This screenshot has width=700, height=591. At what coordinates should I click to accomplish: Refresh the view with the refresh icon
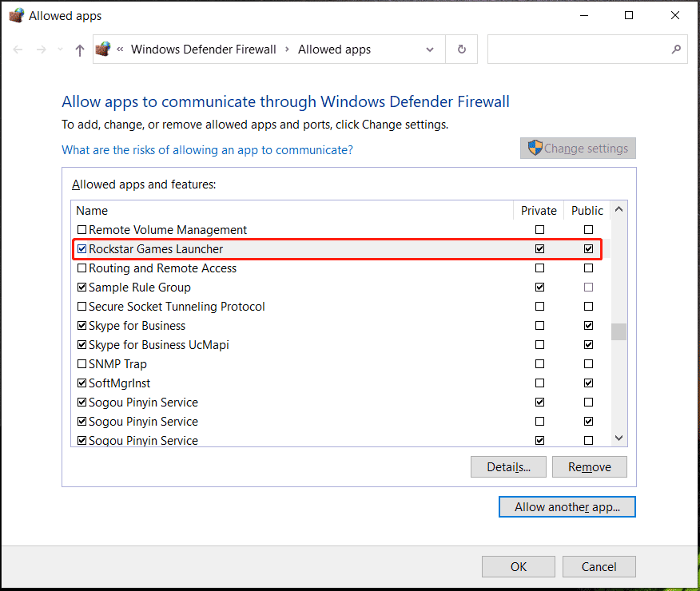coord(462,49)
